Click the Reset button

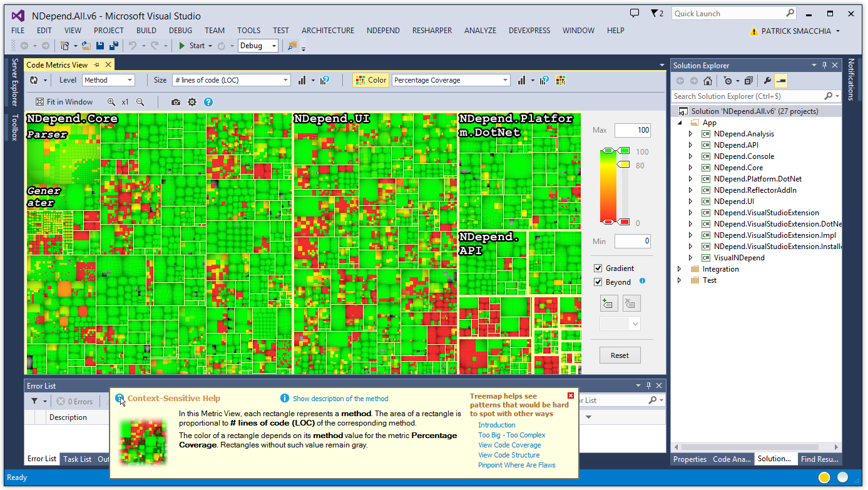point(619,355)
